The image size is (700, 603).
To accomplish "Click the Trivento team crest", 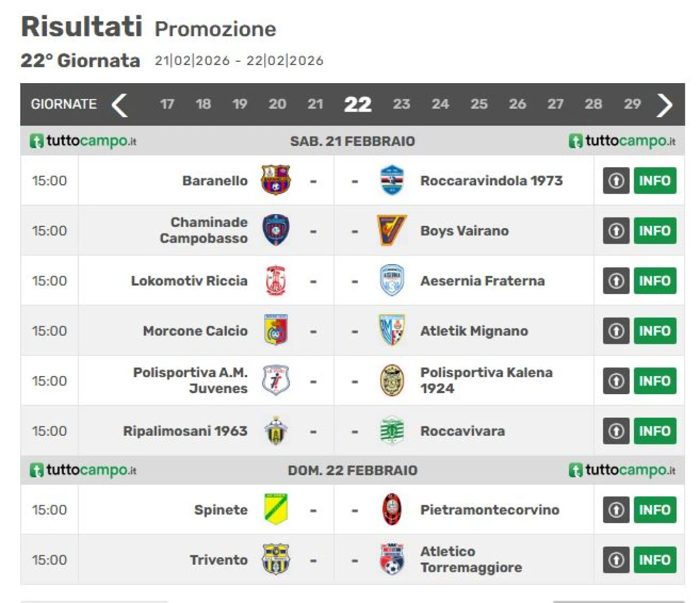I will (x=276, y=560).
